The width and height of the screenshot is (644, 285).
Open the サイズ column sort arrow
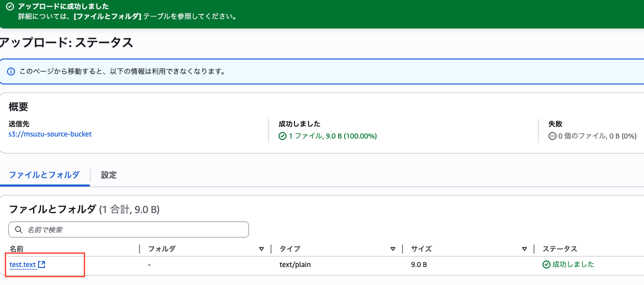524,249
